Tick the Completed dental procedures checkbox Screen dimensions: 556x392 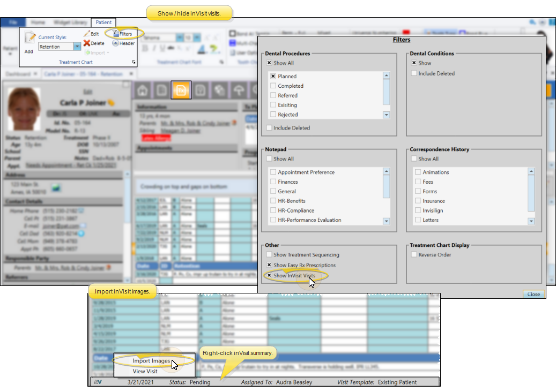[x=274, y=86]
